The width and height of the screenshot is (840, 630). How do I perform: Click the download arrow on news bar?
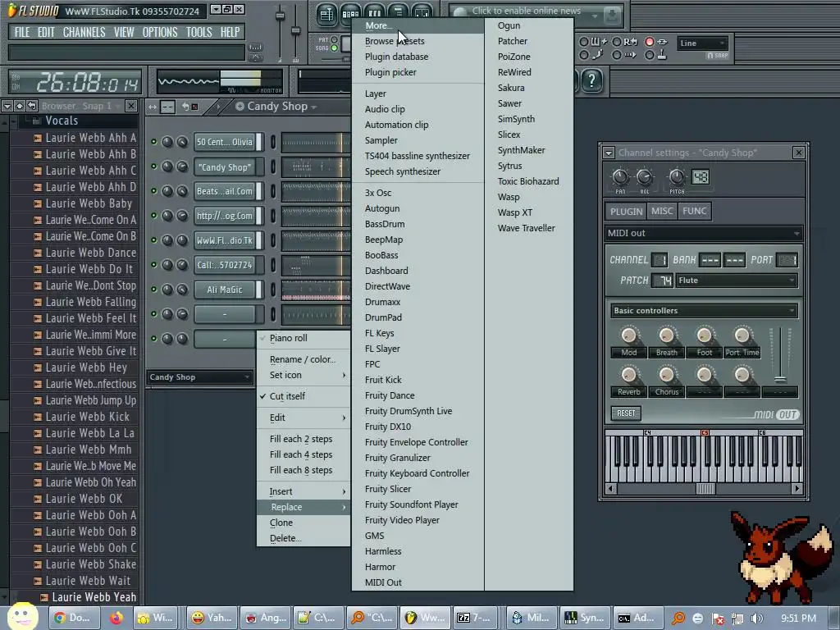point(612,15)
